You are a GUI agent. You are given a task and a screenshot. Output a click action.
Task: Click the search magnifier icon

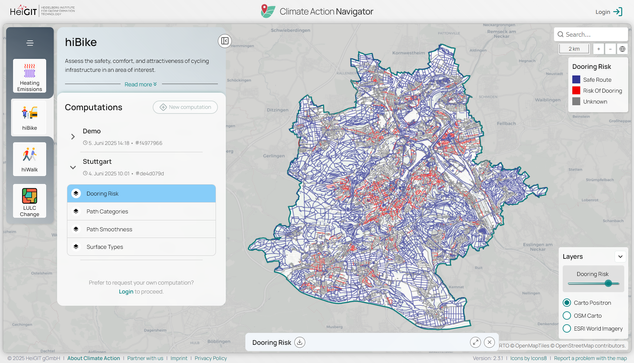560,34
